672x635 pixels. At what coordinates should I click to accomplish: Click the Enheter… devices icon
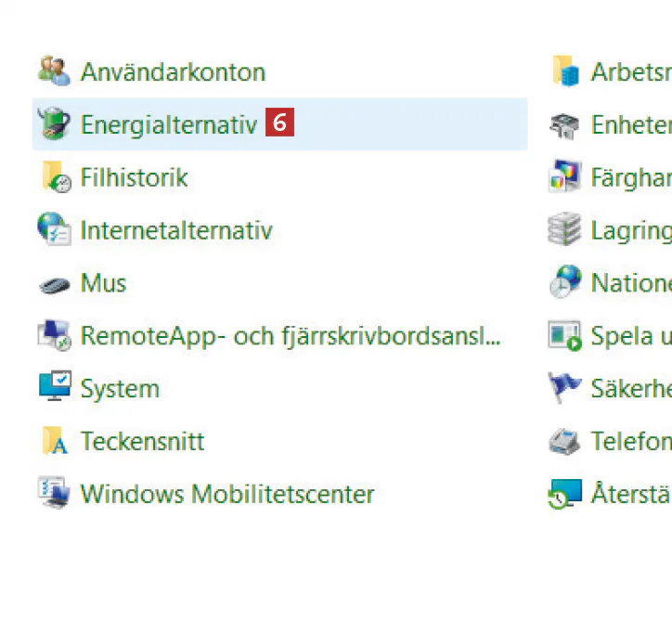pos(564,124)
